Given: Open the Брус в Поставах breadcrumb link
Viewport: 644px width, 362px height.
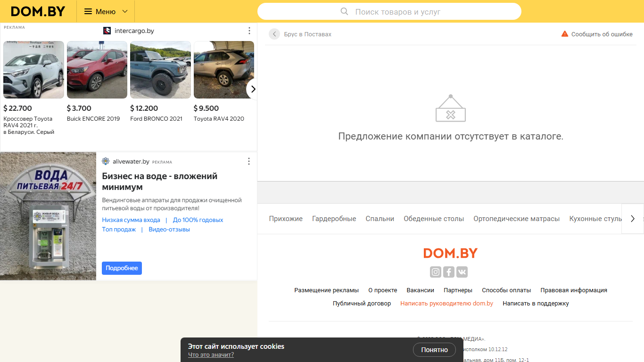Looking at the screenshot, I should tap(307, 34).
